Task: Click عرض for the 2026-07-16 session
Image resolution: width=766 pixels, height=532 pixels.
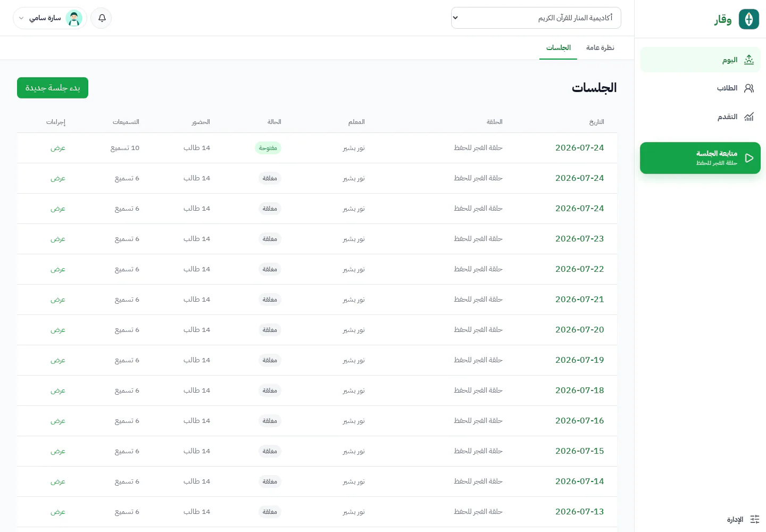Action: (x=57, y=421)
